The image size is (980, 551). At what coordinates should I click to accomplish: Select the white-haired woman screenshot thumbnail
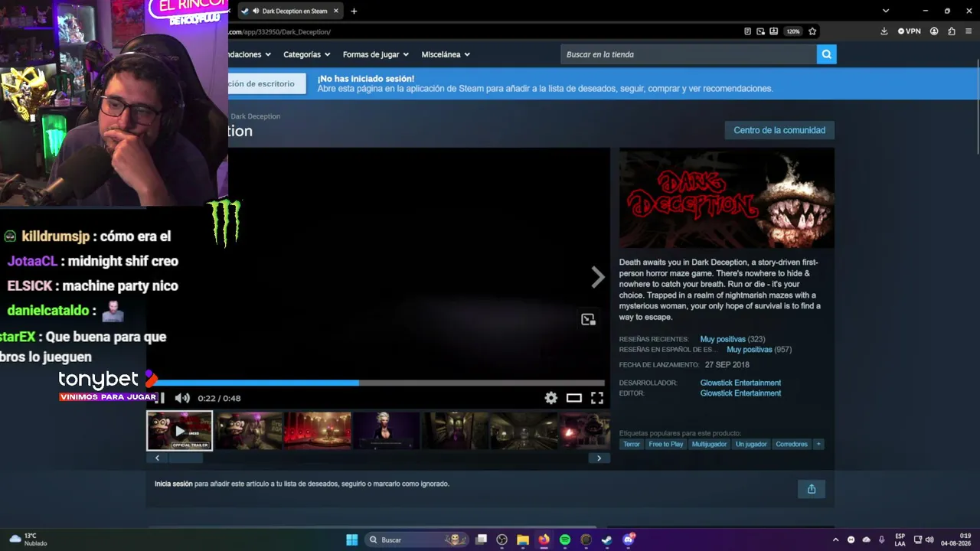coord(387,430)
